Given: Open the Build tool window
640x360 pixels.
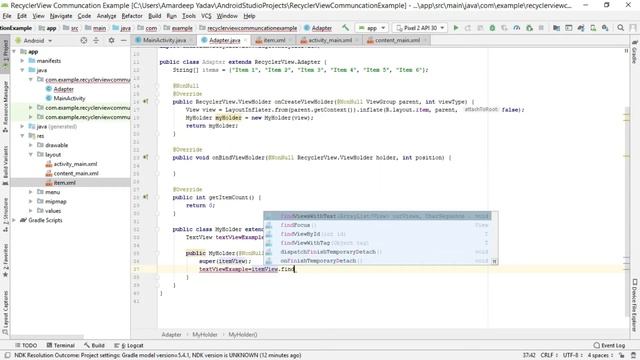Looking at the screenshot, I should pos(94,345).
